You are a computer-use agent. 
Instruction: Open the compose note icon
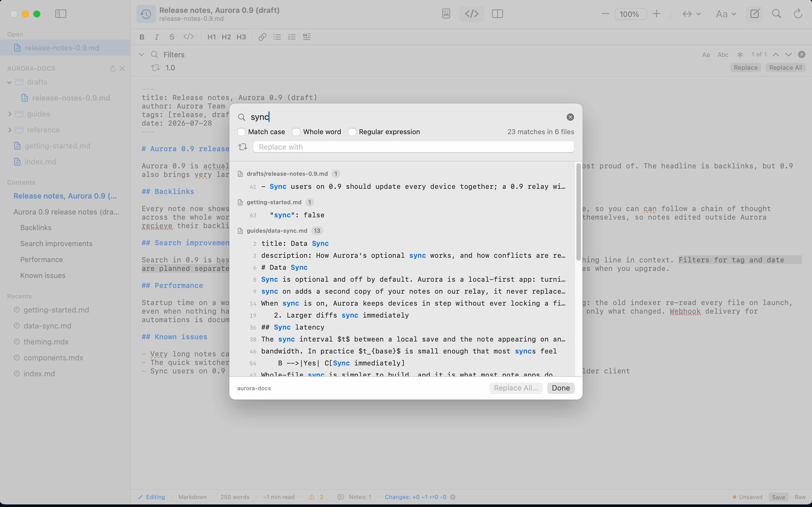[755, 14]
